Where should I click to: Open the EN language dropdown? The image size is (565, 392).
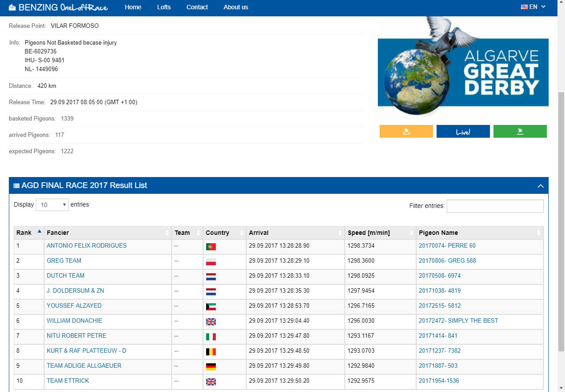click(533, 7)
